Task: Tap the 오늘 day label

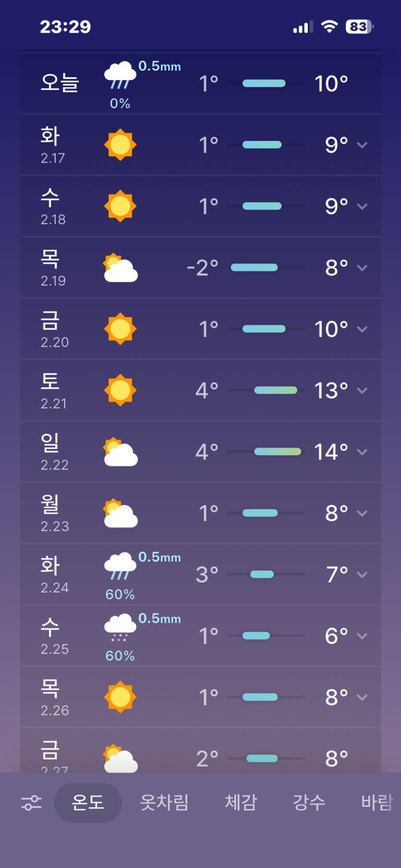Action: point(60,83)
